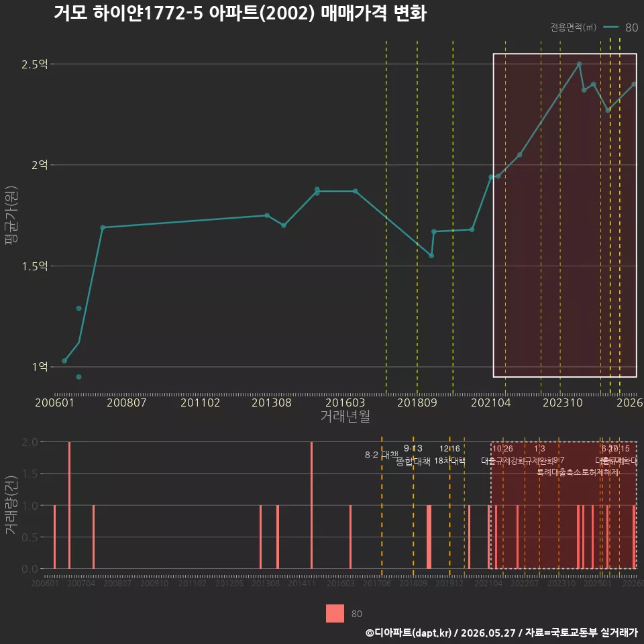Click the '8·2 대책' policy annotation
The width and height of the screenshot is (644, 644).
pos(381,455)
